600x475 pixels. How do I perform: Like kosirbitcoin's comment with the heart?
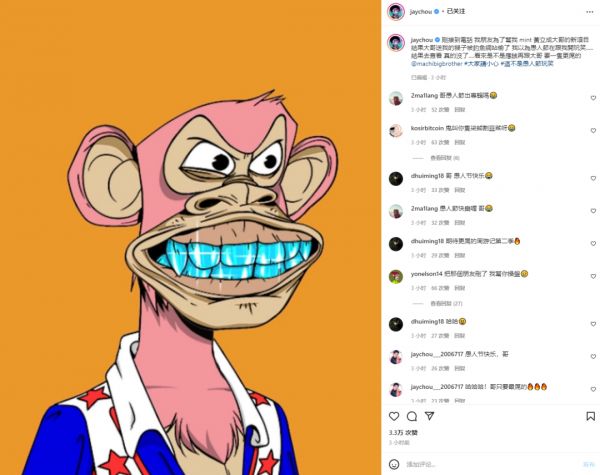[x=593, y=131]
